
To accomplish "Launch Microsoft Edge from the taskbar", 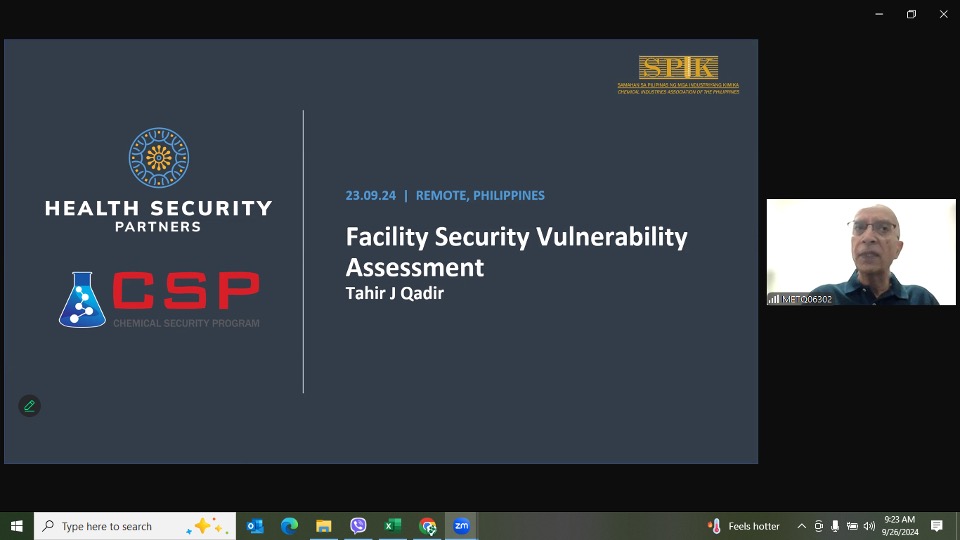I will 289,526.
